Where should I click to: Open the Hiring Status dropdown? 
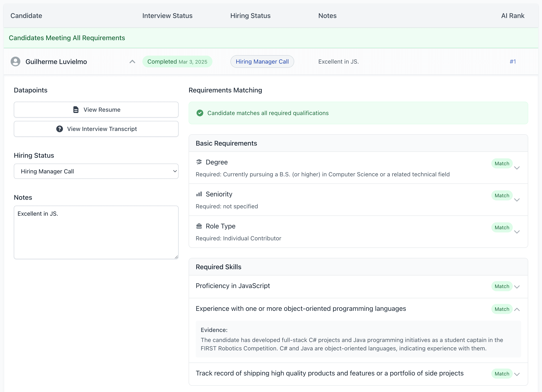click(96, 171)
